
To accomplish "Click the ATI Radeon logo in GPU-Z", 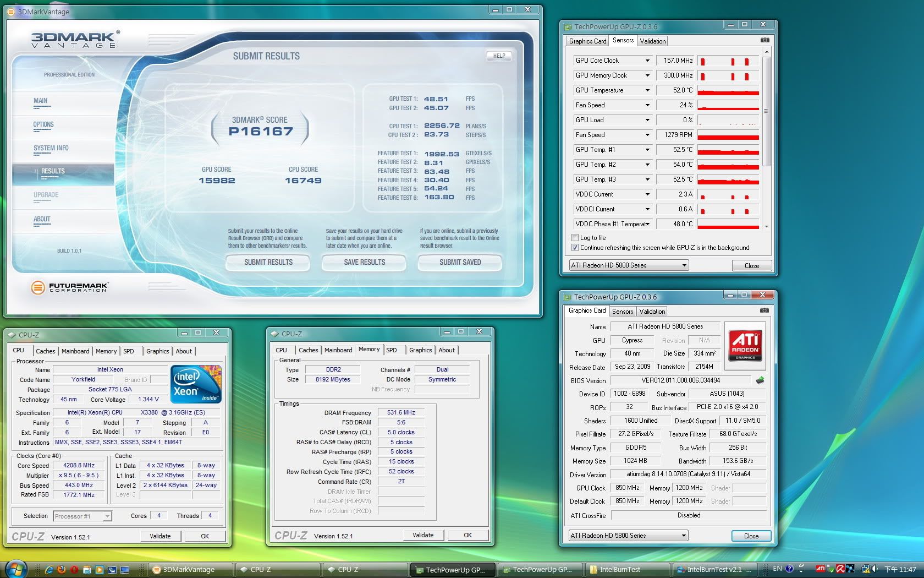I will tap(745, 345).
